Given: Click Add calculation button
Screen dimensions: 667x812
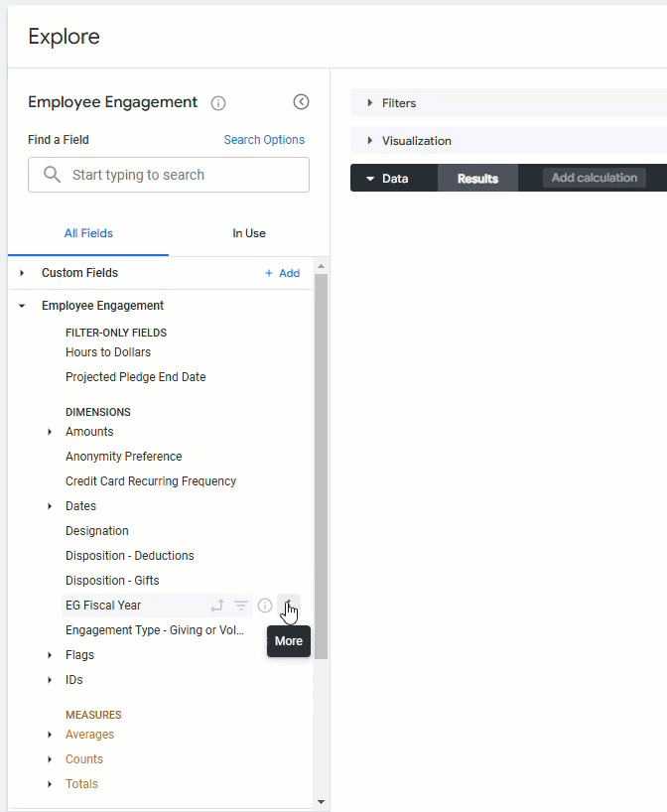Looking at the screenshot, I should click(594, 178).
